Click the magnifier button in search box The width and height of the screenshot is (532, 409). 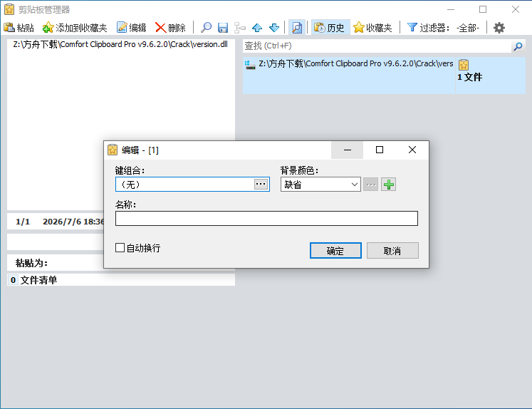[518, 46]
